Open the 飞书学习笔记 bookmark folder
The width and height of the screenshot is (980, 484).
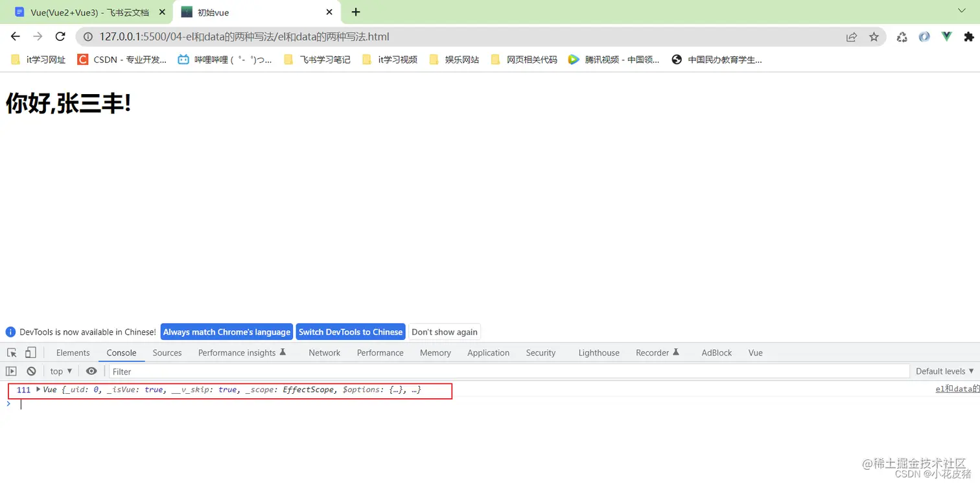(x=318, y=60)
